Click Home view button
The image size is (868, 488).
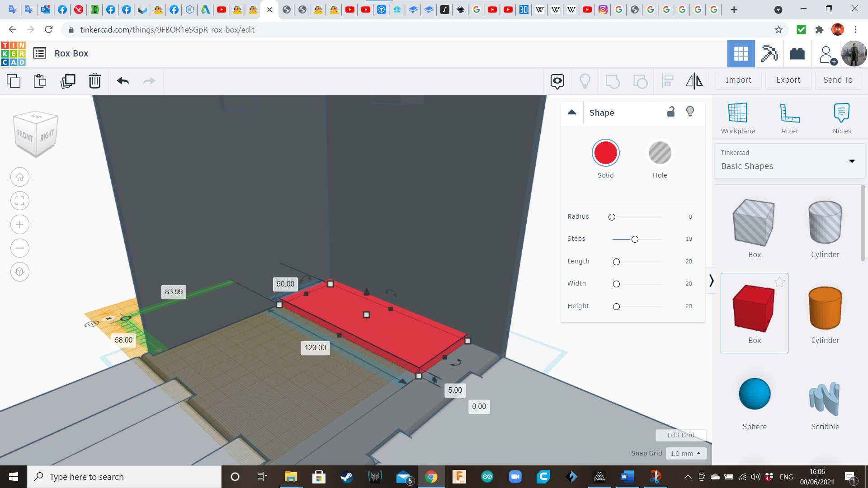pos(20,177)
